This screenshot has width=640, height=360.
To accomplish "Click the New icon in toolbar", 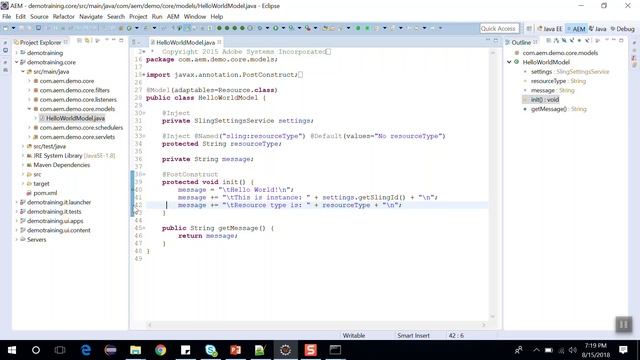I will pos(6,28).
